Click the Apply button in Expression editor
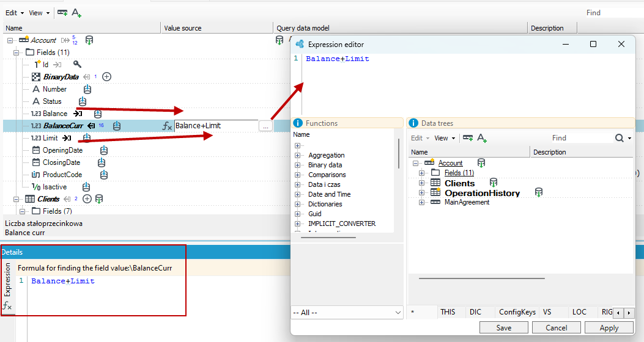The image size is (644, 342). coord(609,327)
